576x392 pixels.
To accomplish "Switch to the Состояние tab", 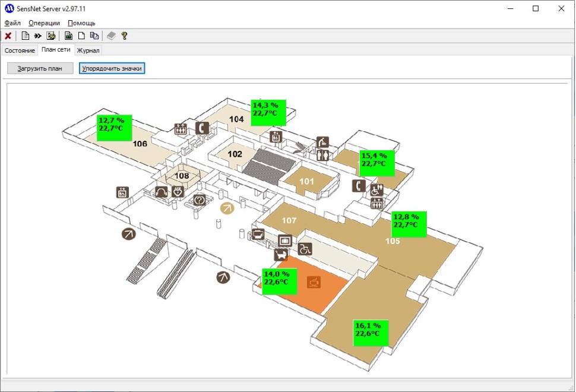I will tap(20, 50).
